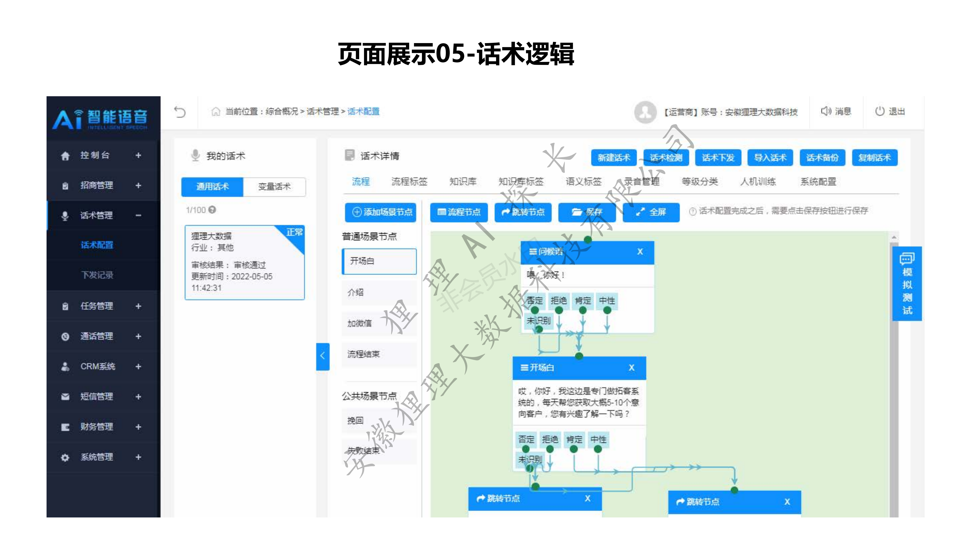Expand 任务管理 sidebar menu
This screenshot has height=551, width=980.
138,306
